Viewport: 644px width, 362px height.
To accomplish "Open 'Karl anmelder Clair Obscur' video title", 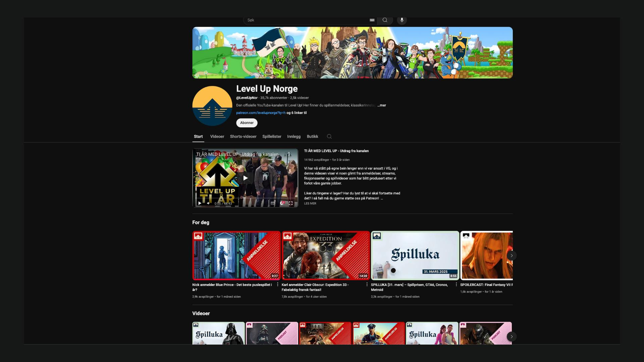I will pos(315,287).
